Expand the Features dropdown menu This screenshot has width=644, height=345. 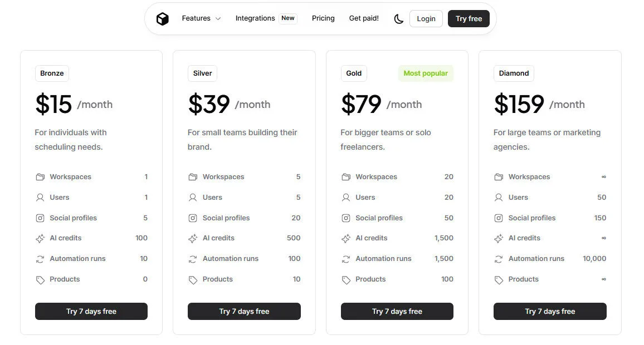(201, 18)
